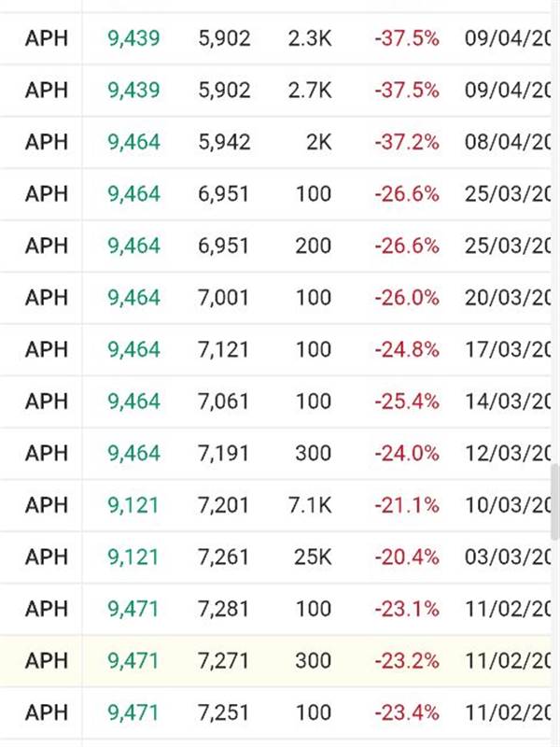The width and height of the screenshot is (560, 747).
Task: Click the 08/04 date entry
Action: [509, 143]
